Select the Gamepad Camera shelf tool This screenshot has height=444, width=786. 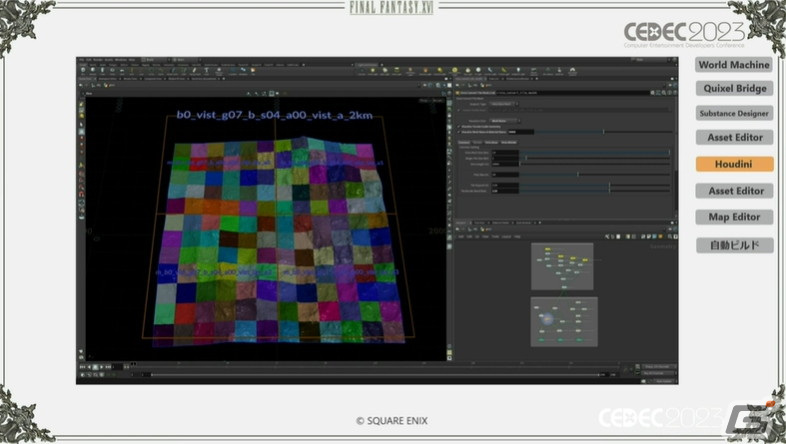point(572,71)
